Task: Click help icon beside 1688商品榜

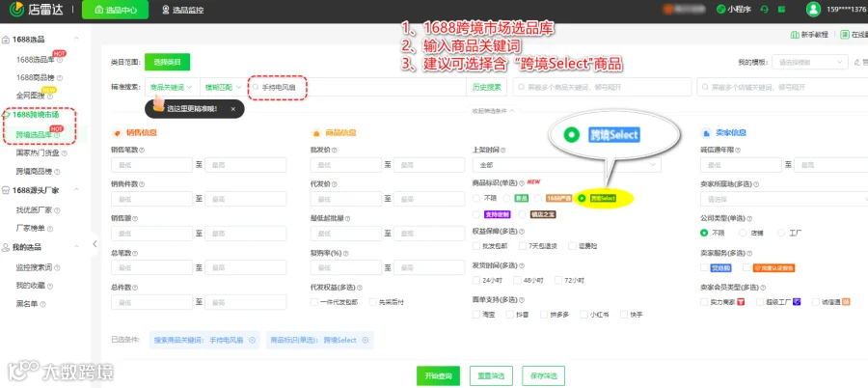Action: coord(60,77)
